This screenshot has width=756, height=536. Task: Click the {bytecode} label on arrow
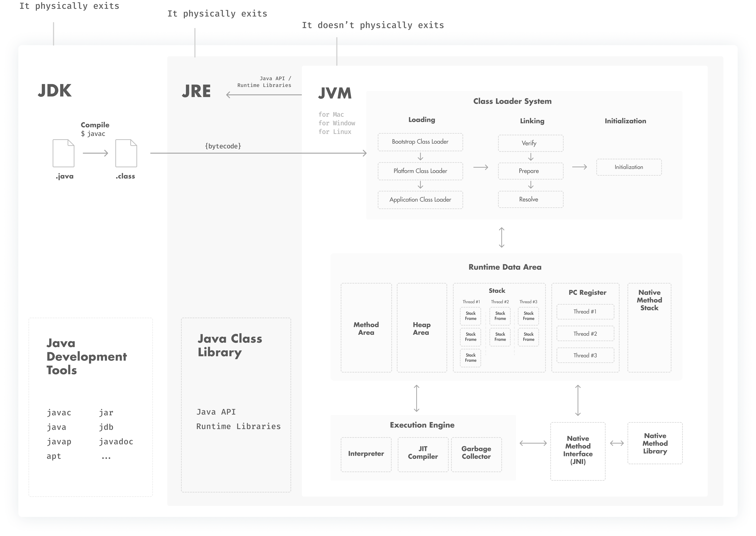[223, 146]
